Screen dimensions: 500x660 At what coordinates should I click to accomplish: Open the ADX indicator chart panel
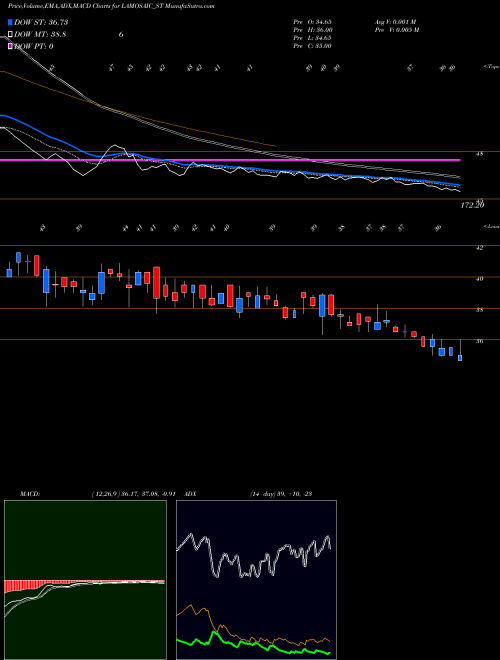coord(256,580)
